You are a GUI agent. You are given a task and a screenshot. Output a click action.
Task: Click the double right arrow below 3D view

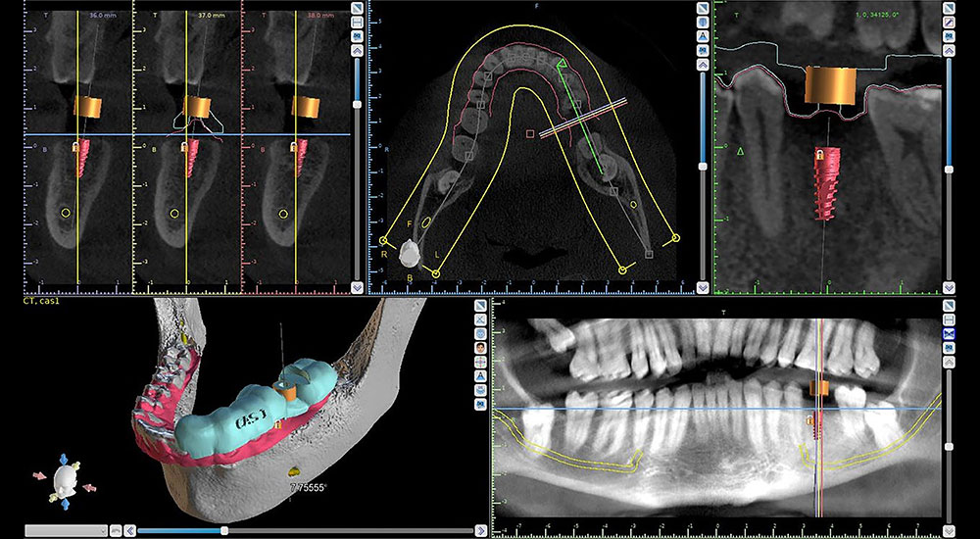(x=480, y=531)
